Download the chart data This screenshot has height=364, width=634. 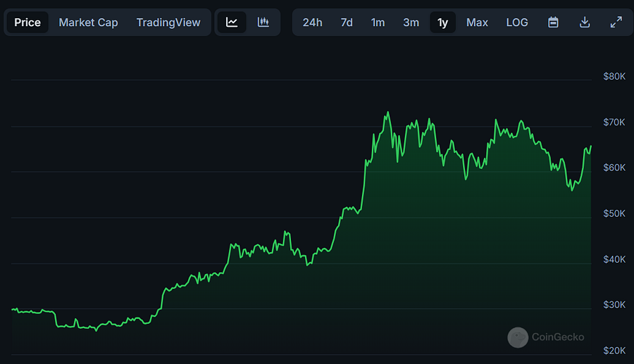tap(585, 23)
